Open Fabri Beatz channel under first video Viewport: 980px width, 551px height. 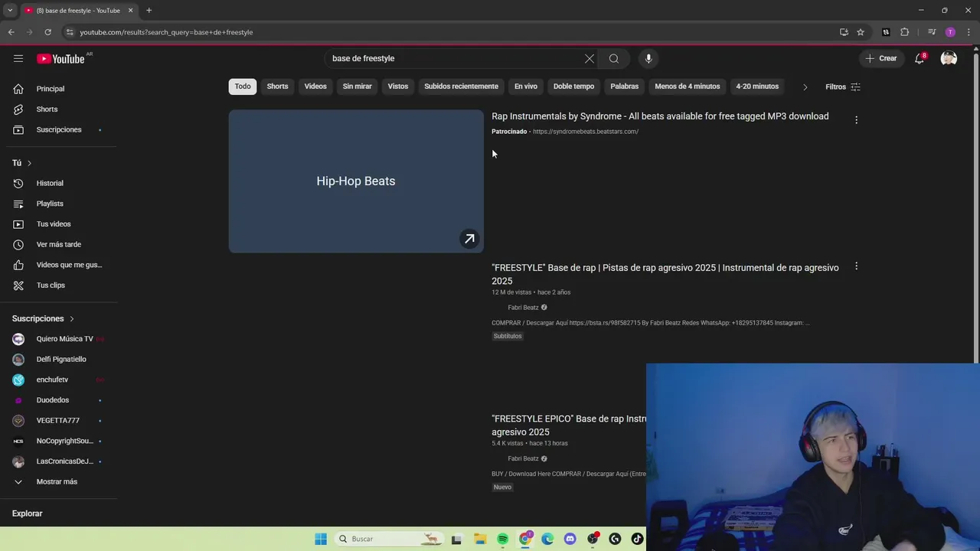(523, 308)
